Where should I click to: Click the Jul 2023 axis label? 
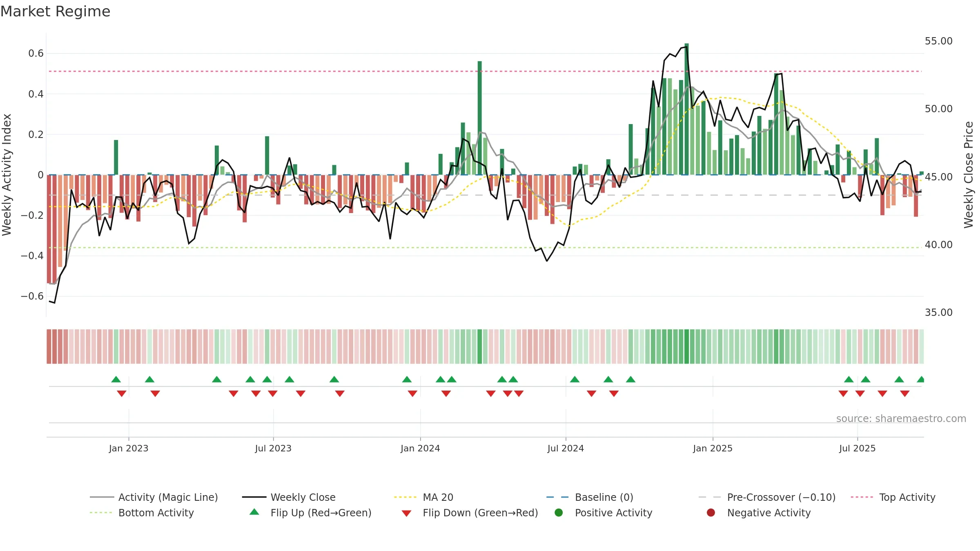[x=273, y=448]
